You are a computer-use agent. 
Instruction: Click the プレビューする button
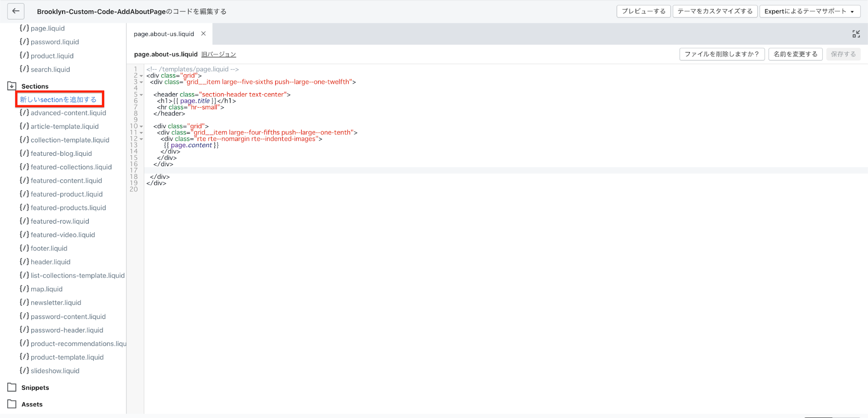click(x=643, y=11)
